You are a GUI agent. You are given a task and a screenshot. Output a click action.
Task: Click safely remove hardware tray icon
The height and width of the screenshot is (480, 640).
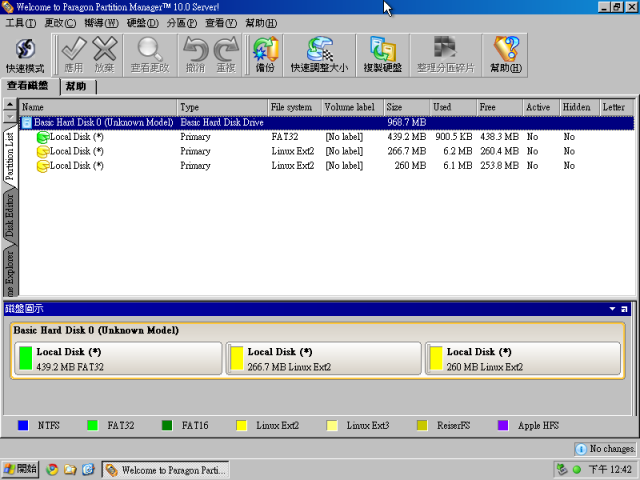[x=562, y=469]
